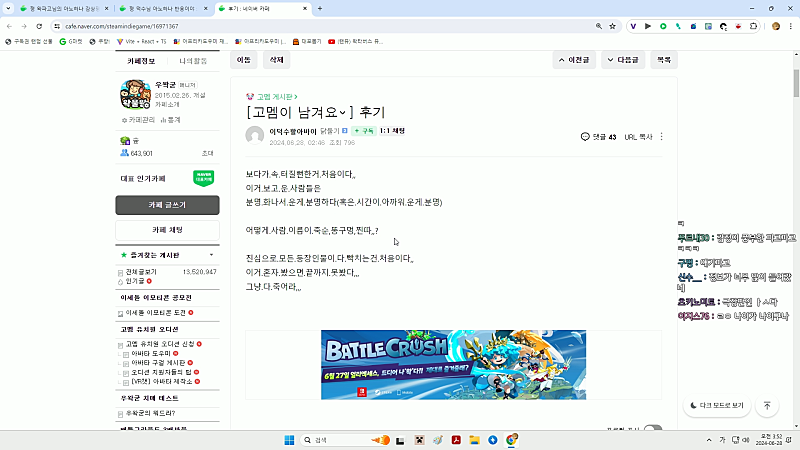800x450 pixels.
Task: Switch to the second Chrome tab
Action: (162, 8)
